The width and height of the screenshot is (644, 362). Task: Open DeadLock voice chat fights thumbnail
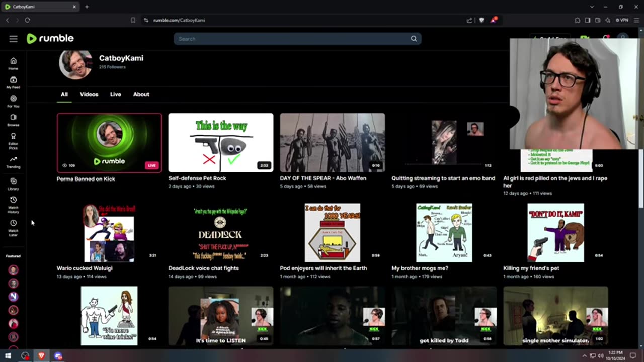pos(221,233)
